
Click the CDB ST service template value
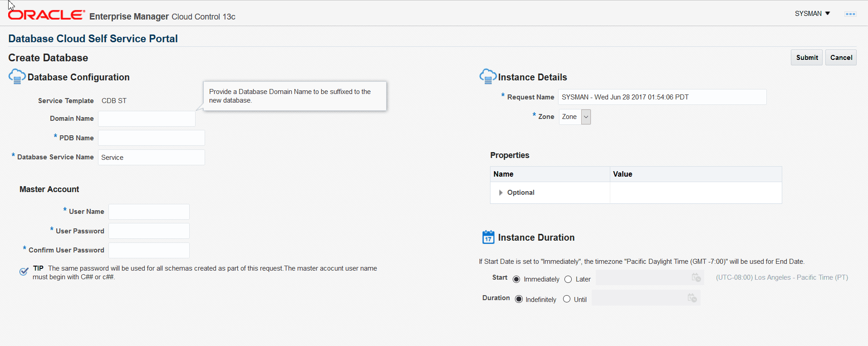114,101
